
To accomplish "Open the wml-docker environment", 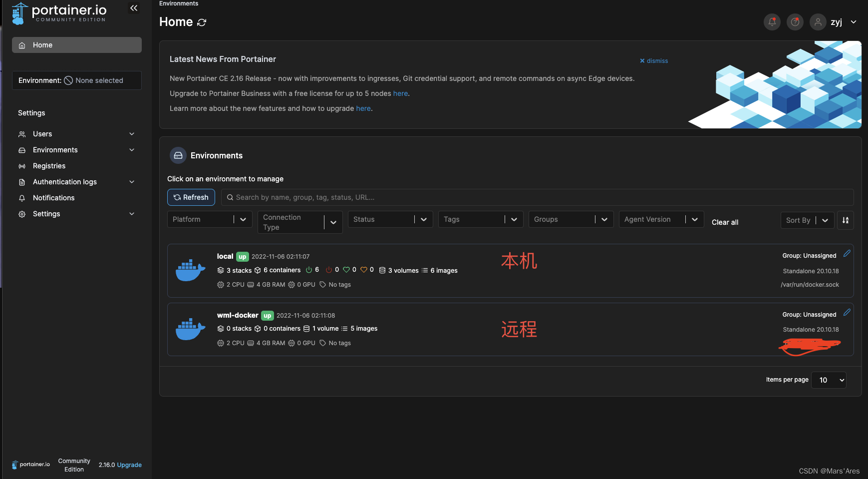I will click(x=510, y=330).
